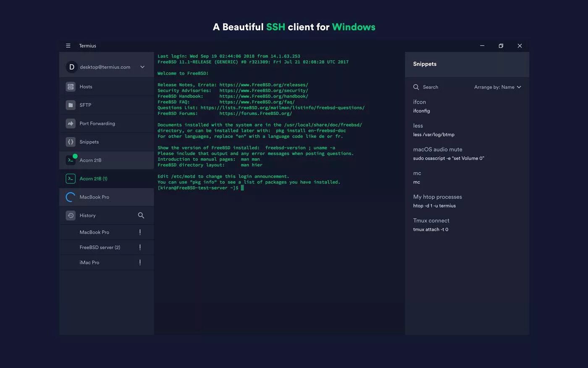The image size is (588, 368).
Task: Open Port Forwarding section
Action: click(107, 124)
